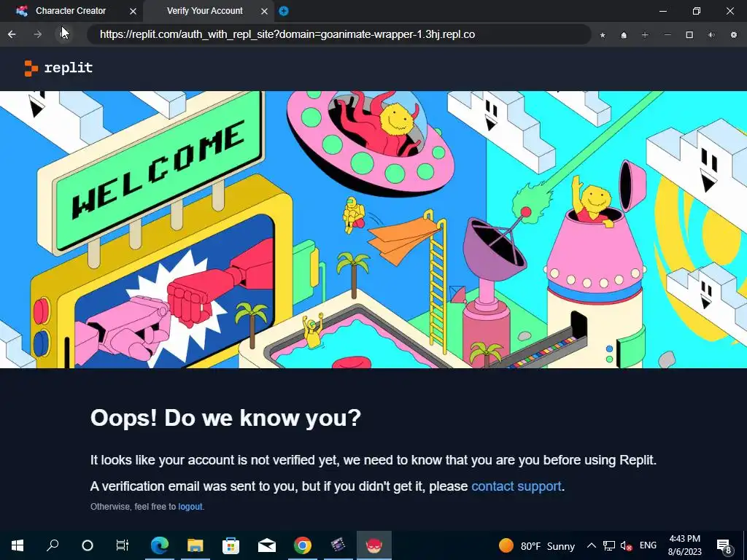The image size is (747, 560).
Task: Go forward to the next page
Action: click(x=38, y=34)
